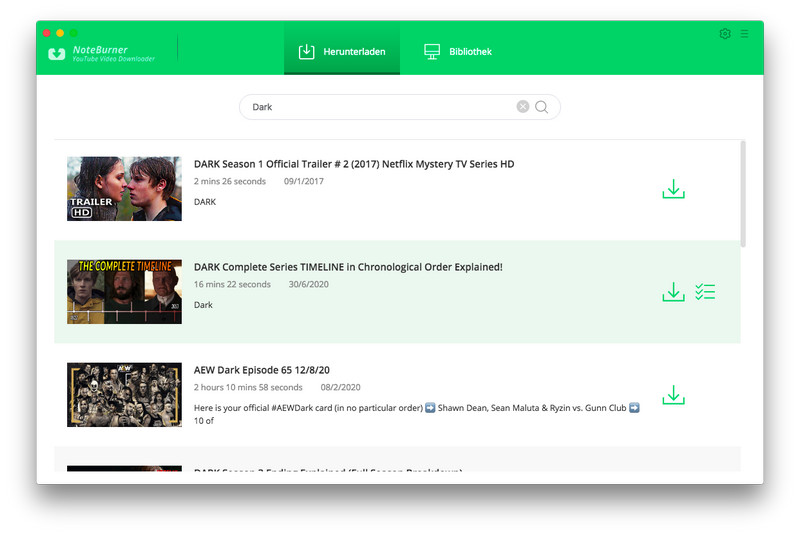Open the hamburger menu icon
The width and height of the screenshot is (800, 536).
744,34
